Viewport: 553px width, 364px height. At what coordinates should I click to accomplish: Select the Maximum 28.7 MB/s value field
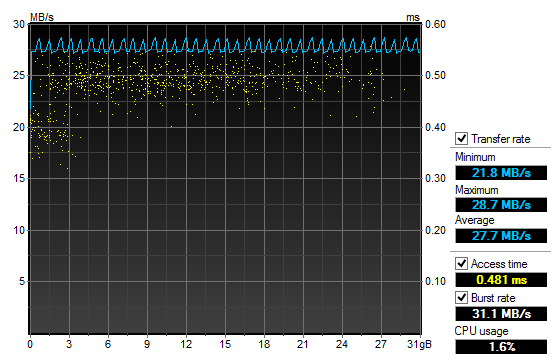(x=501, y=205)
